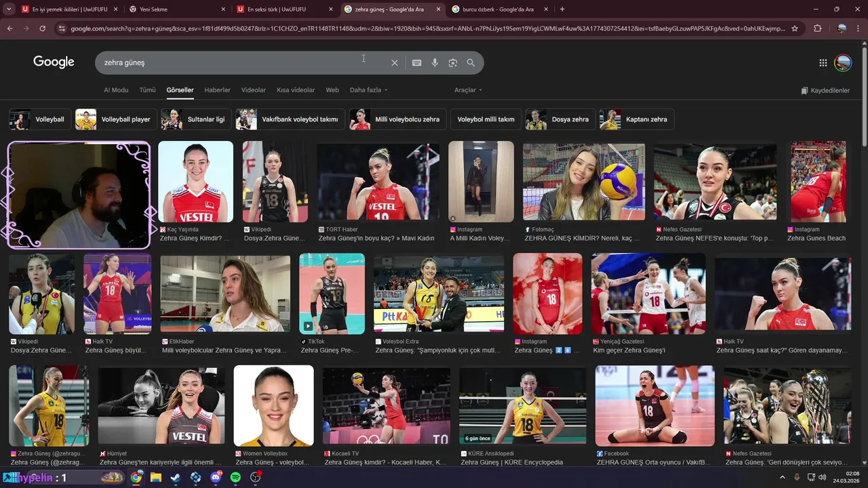This screenshot has width=868, height=488.
Task: Open File Explorer from the taskbar
Action: (156, 477)
